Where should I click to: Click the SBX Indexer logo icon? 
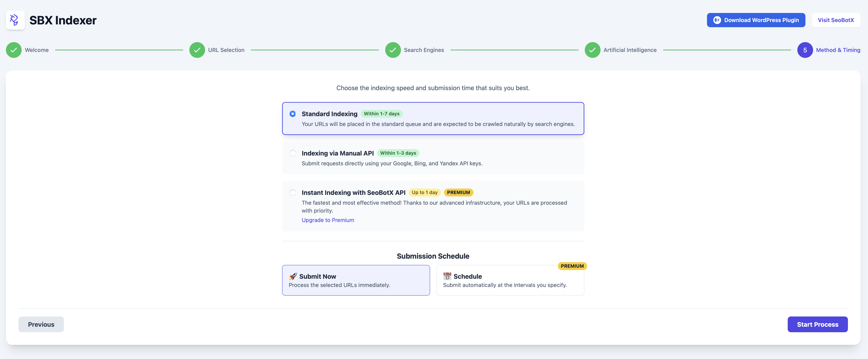point(15,20)
